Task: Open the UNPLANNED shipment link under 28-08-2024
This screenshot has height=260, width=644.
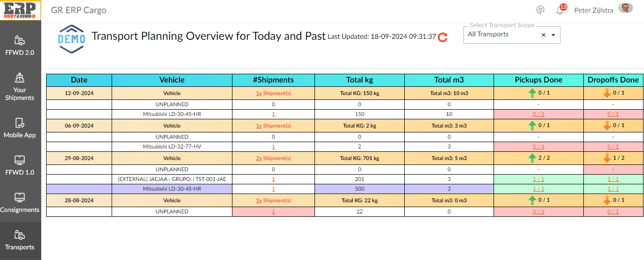Action: (x=273, y=211)
